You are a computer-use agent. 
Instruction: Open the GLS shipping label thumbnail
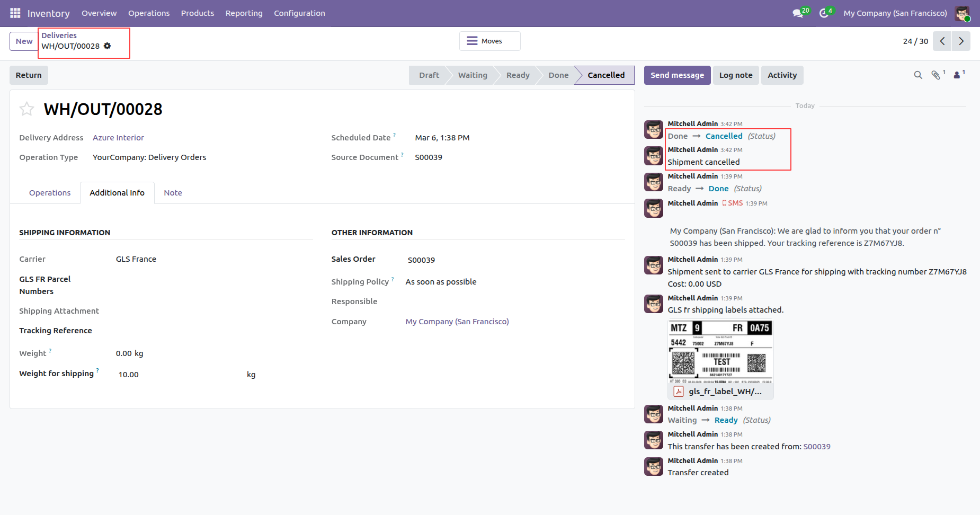[x=720, y=352]
